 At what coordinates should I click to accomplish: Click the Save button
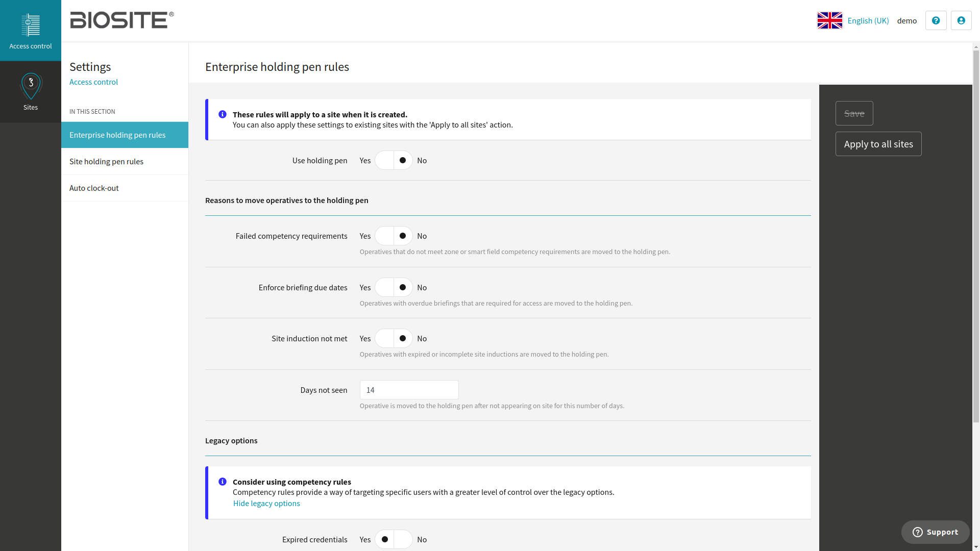(x=854, y=113)
